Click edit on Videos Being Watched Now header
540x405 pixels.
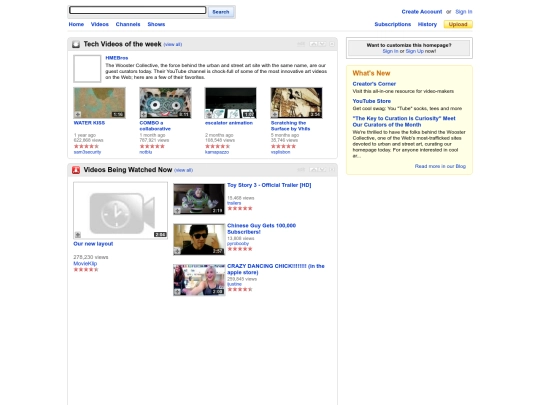tap(301, 169)
